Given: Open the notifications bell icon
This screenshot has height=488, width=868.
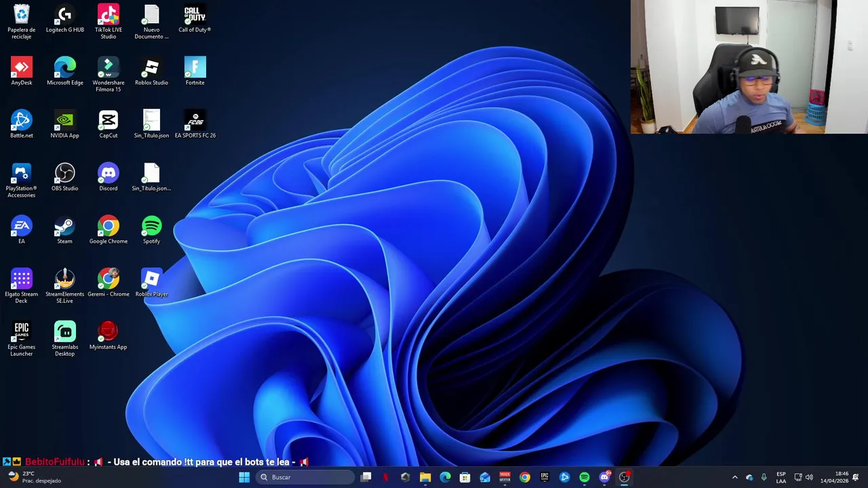Looking at the screenshot, I should point(856,477).
